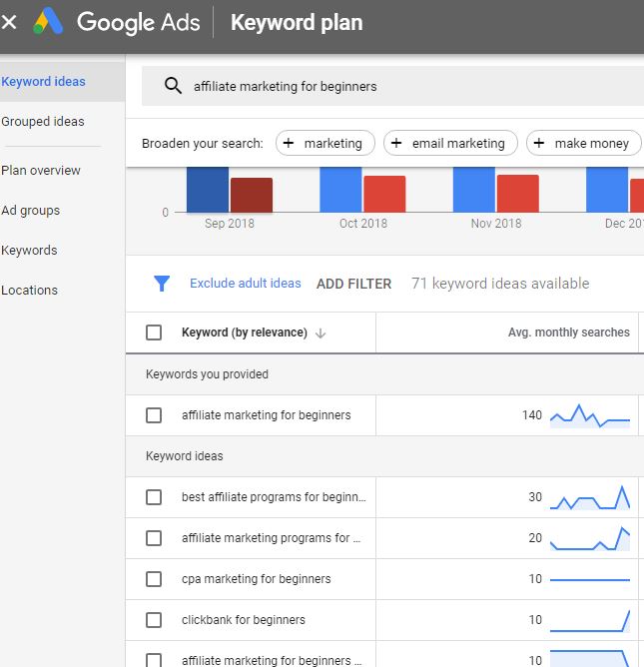Open the Locations section
The image size is (644, 667).
click(29, 291)
